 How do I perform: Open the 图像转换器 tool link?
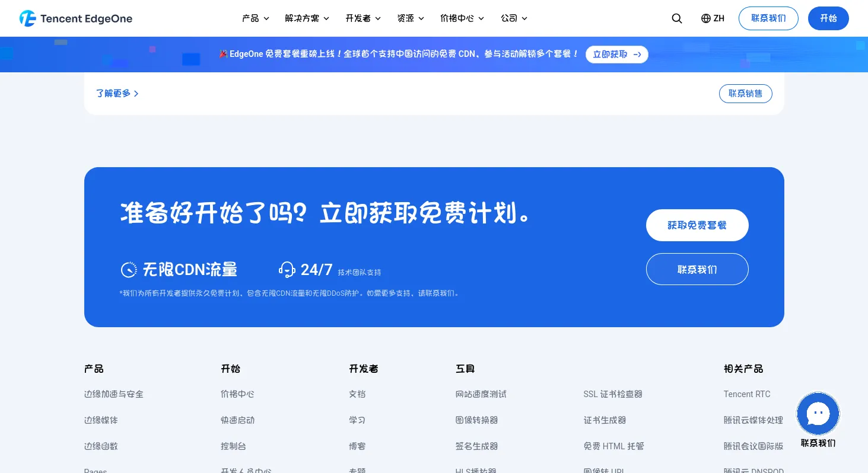(x=477, y=420)
